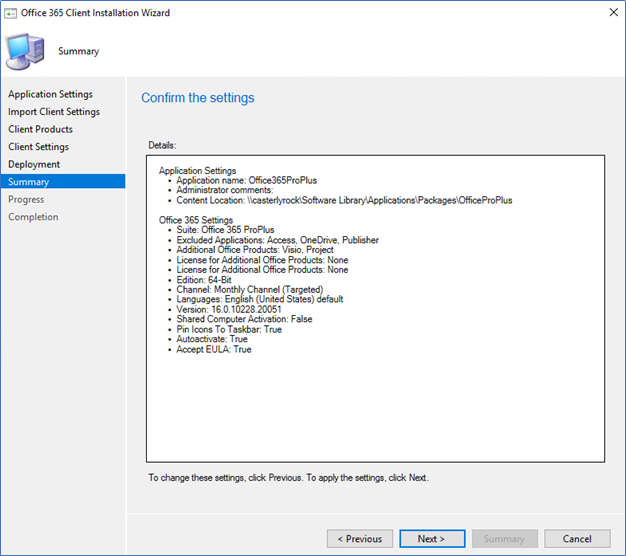626x556 pixels.
Task: Click the disabled Summary button
Action: pyautogui.click(x=505, y=539)
